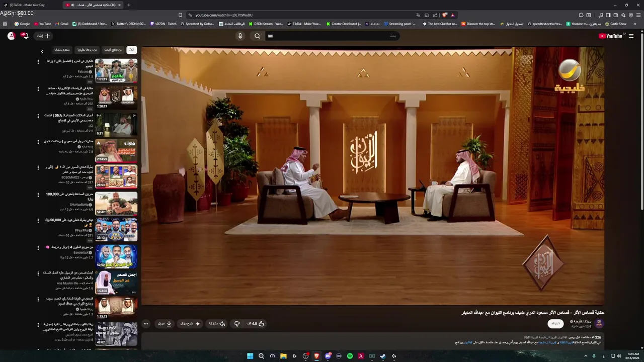Open options menu for the Falcons video
Screen dimensions: 644x362
pyautogui.click(x=38, y=62)
